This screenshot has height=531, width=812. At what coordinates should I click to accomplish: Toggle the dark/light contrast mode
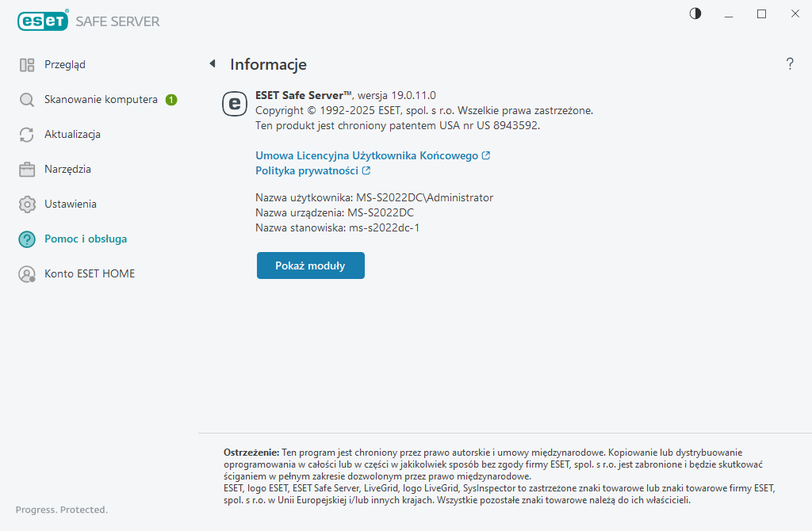(x=695, y=13)
